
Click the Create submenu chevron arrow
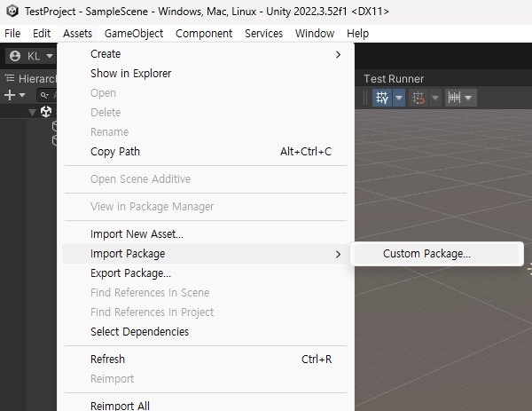click(x=338, y=54)
